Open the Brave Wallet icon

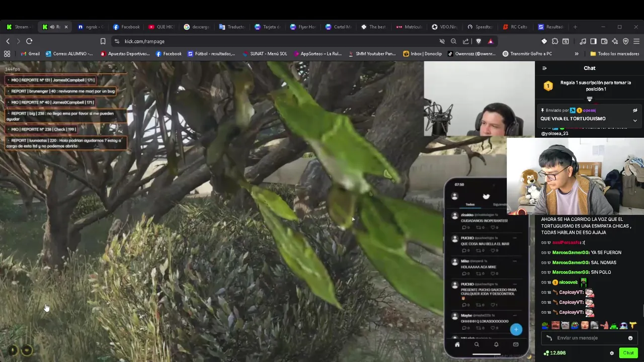pyautogui.click(x=604, y=41)
